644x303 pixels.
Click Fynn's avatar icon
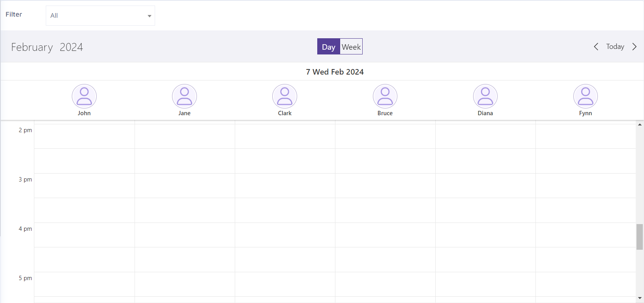[x=586, y=96]
